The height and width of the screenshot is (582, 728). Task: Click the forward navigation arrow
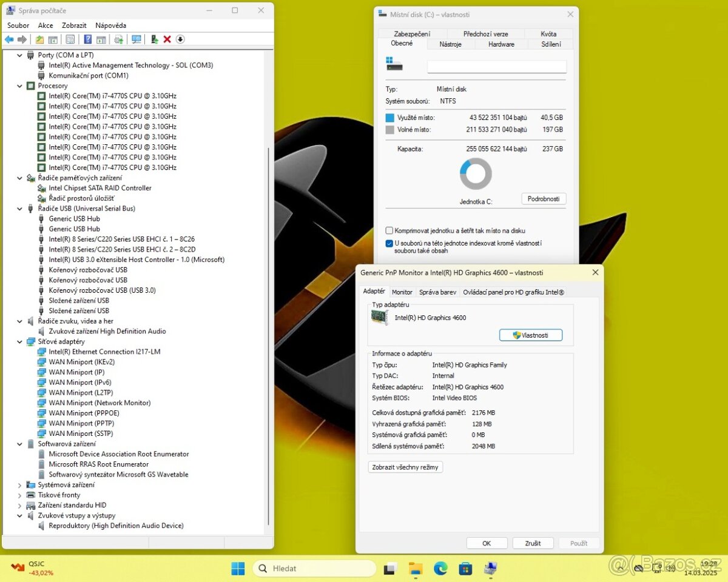(x=22, y=39)
